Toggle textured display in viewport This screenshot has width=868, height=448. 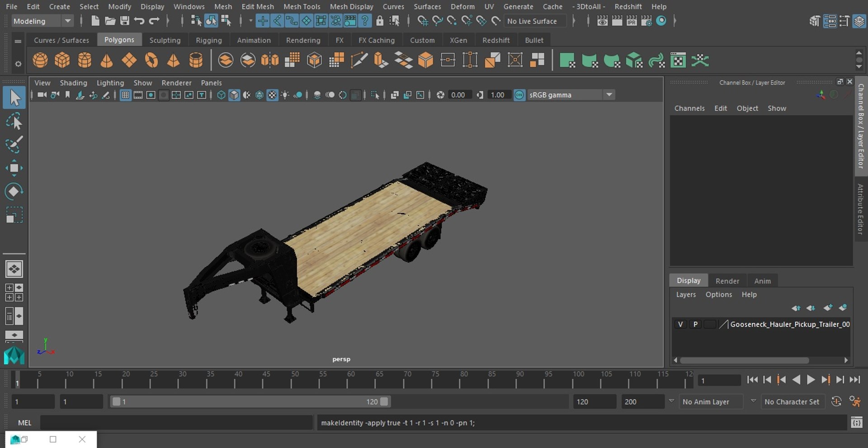click(272, 95)
